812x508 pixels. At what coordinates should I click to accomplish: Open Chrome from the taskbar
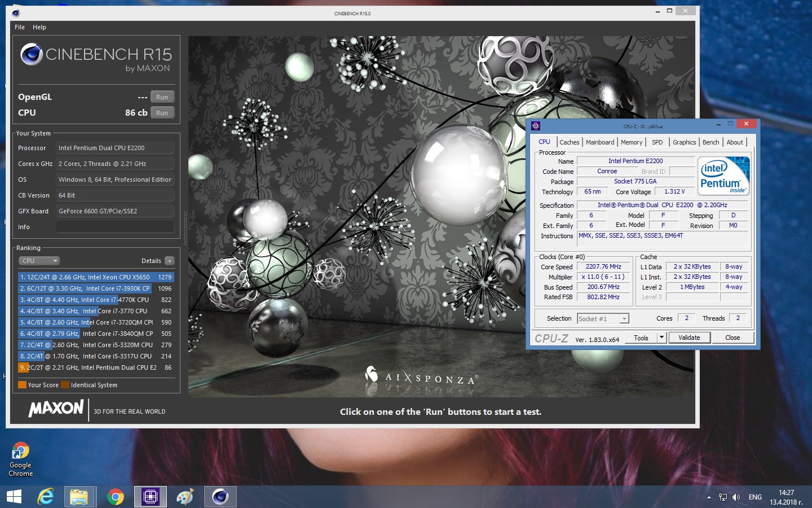point(116,497)
